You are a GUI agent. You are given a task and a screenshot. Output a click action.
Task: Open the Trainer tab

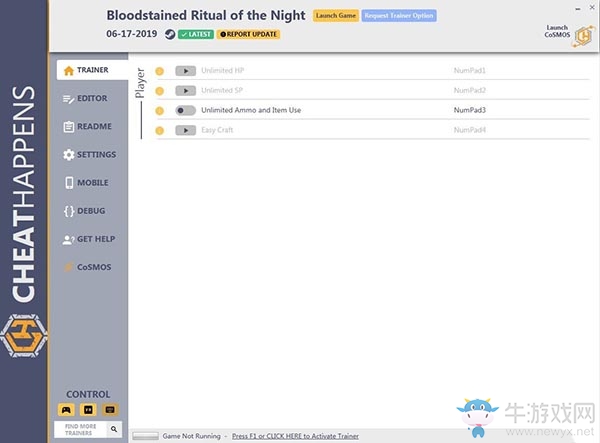92,70
